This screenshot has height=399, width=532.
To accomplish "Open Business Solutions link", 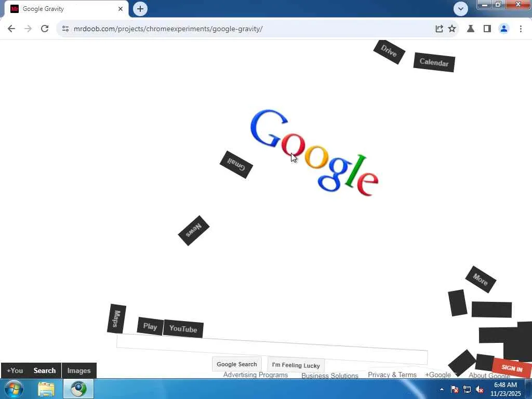I will (x=330, y=376).
